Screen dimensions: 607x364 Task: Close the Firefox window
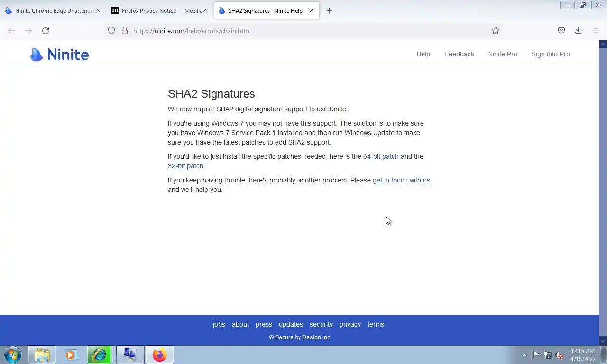coord(598,5)
